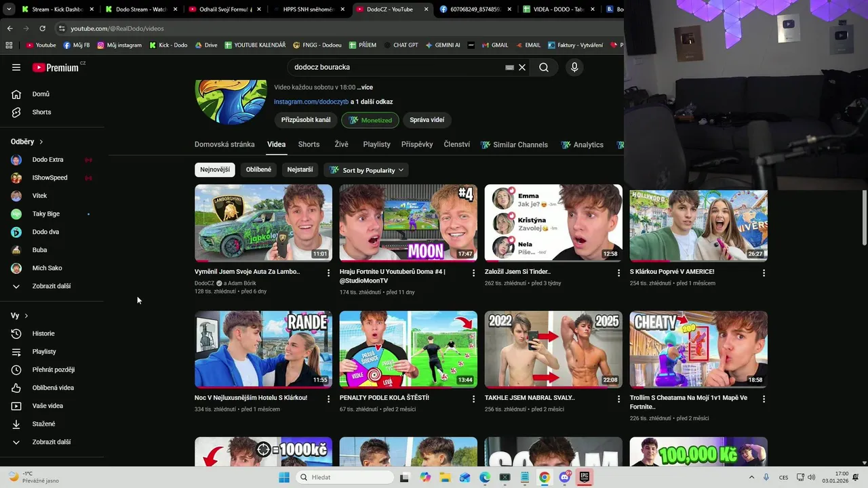Open the on-screen keyboard icon in search

509,68
